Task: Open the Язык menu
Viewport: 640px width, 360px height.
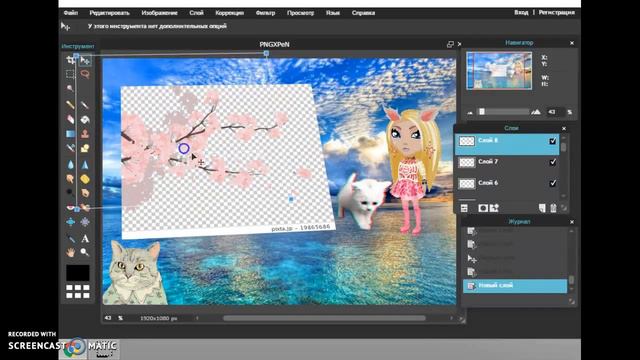Action: (333, 13)
